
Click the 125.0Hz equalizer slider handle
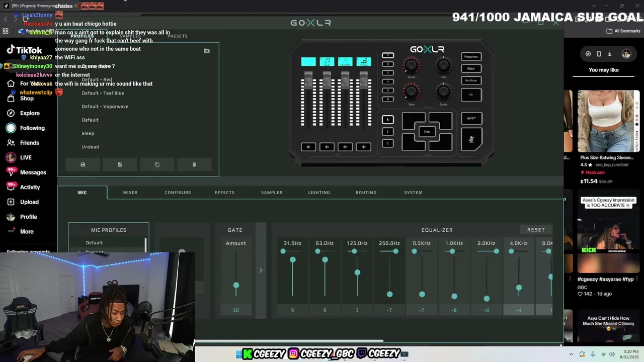(x=357, y=273)
